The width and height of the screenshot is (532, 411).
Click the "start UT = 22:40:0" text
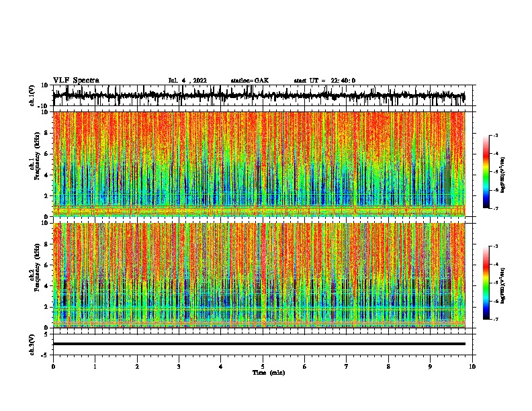pyautogui.click(x=324, y=81)
